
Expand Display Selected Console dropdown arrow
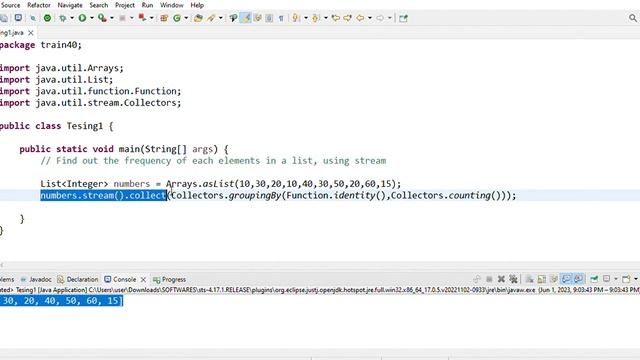tap(616, 279)
